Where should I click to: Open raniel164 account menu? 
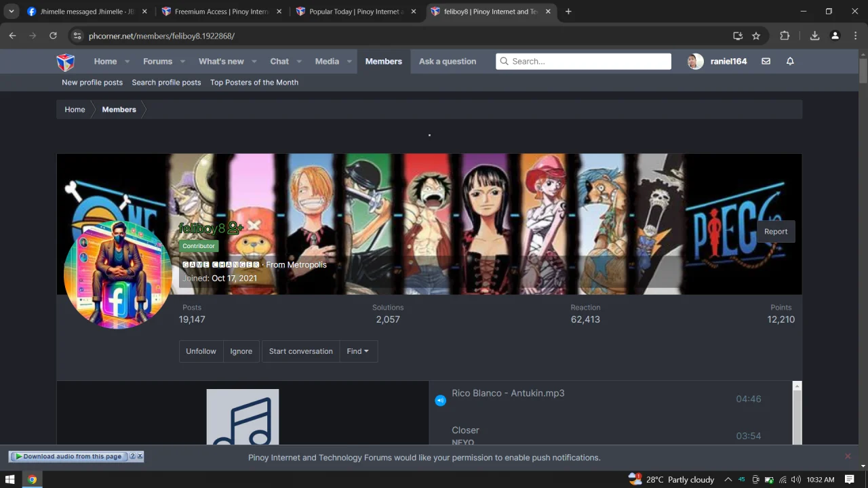[x=717, y=61]
